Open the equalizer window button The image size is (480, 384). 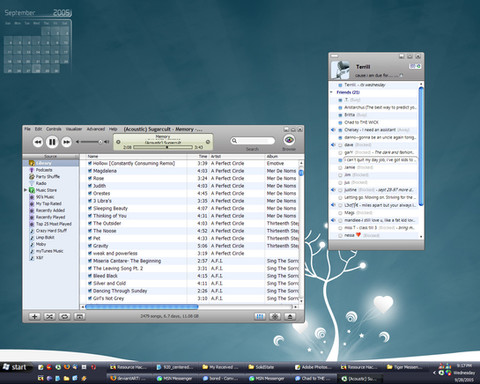pyautogui.click(x=260, y=316)
